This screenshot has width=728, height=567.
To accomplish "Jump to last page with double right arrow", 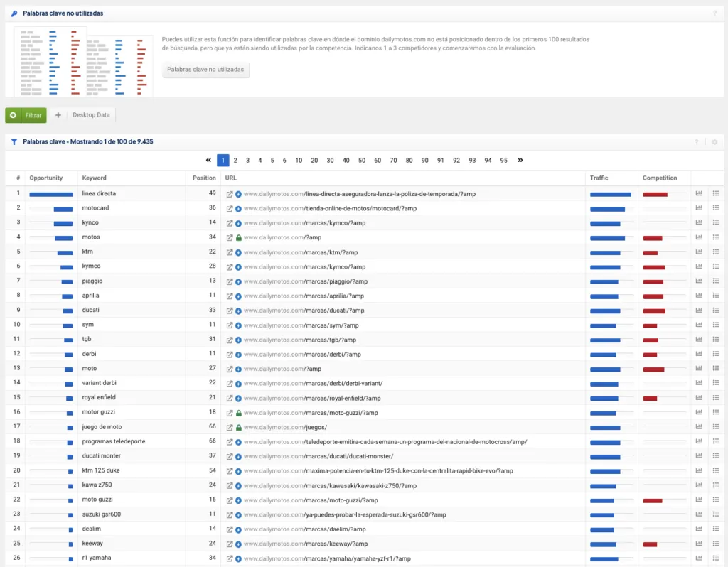I will click(x=520, y=160).
